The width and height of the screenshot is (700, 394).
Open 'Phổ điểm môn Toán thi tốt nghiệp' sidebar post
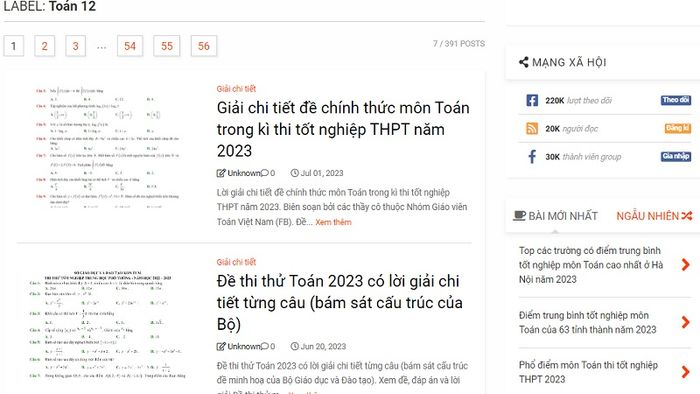(588, 372)
